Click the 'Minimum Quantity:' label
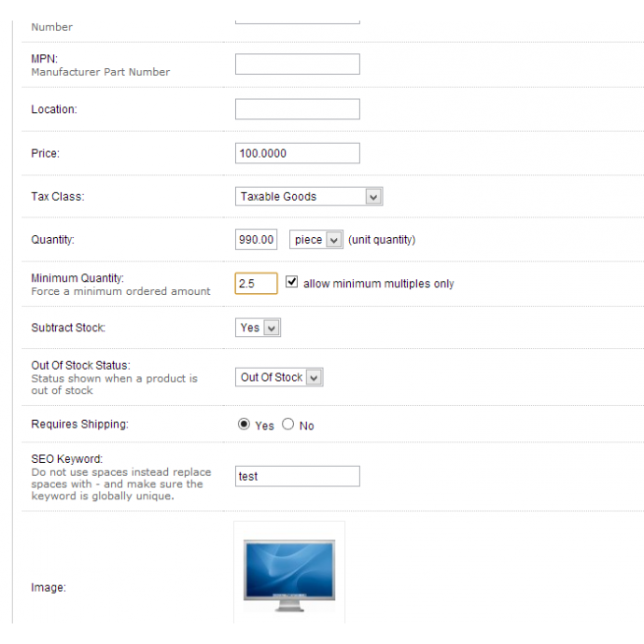644x644 pixels. click(77, 278)
